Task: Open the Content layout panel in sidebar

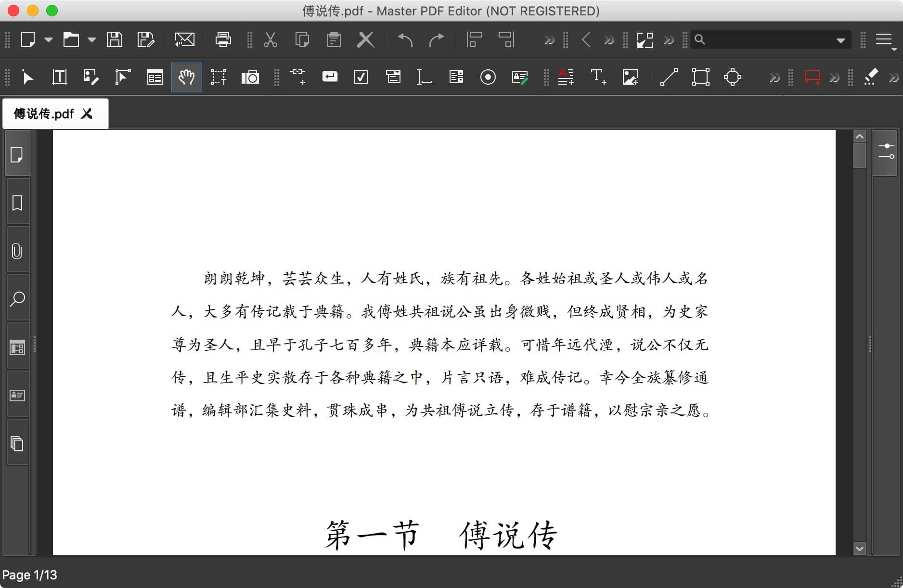Action: pos(17,347)
